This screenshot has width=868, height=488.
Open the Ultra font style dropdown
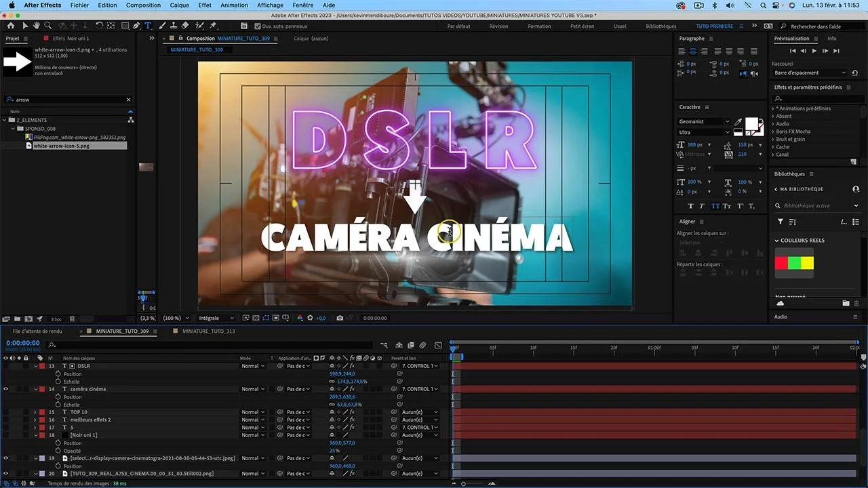704,132
